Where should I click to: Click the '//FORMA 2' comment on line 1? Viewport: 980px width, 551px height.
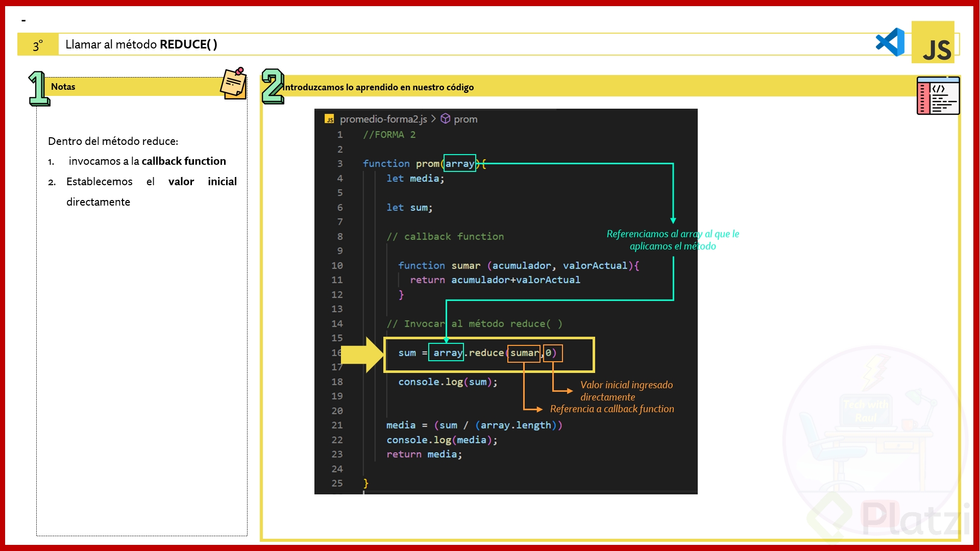389,135
